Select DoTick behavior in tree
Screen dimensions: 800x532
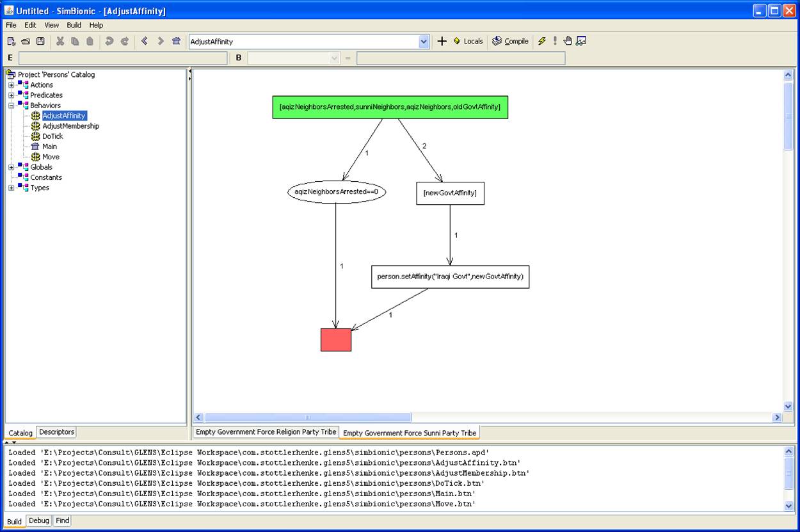coord(52,136)
